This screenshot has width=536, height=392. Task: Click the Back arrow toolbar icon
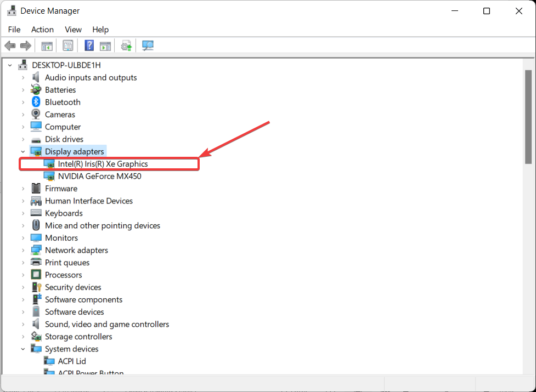[x=10, y=46]
